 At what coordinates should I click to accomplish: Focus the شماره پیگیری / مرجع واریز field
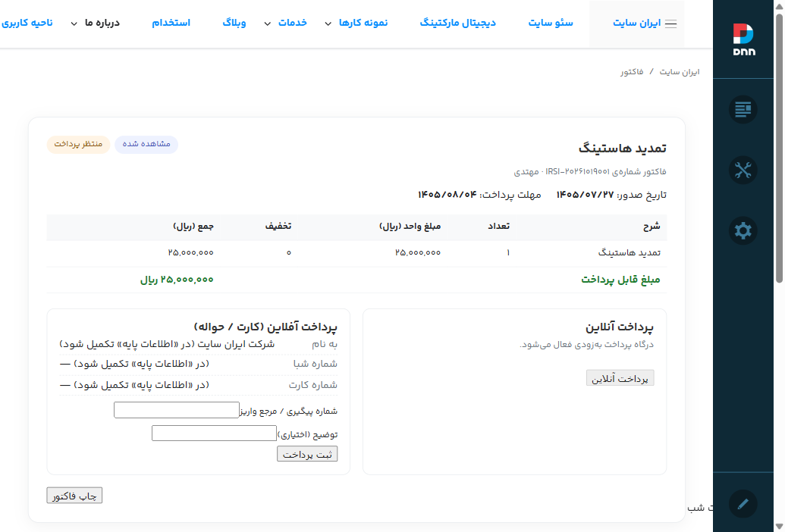pyautogui.click(x=177, y=410)
